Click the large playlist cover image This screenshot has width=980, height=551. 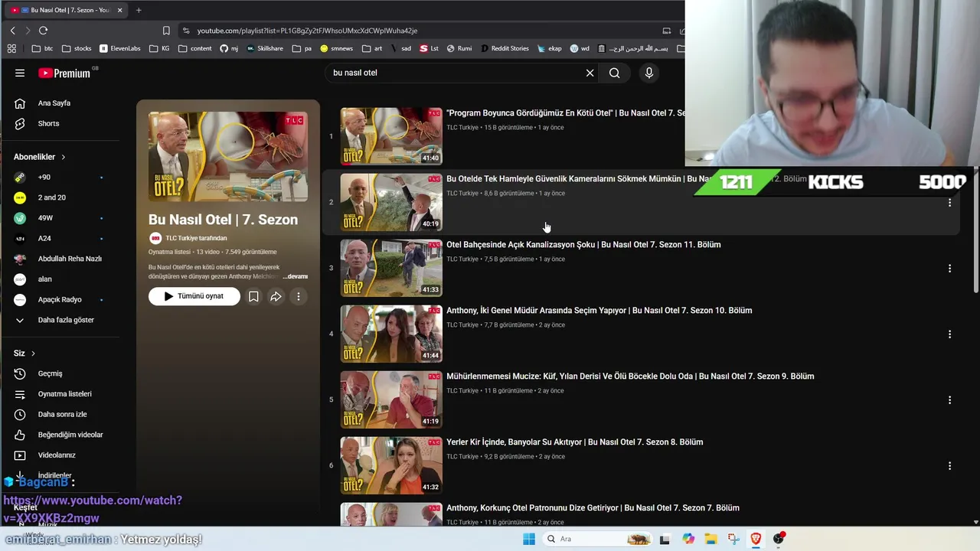point(228,157)
